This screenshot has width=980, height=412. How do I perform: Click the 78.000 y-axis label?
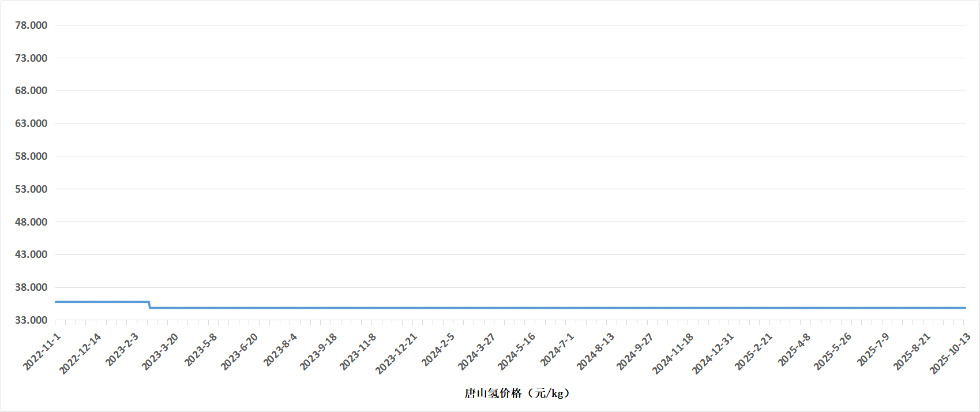point(31,25)
